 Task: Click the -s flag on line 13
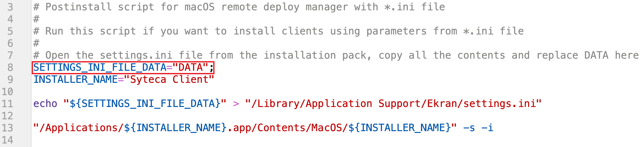tap(469, 128)
